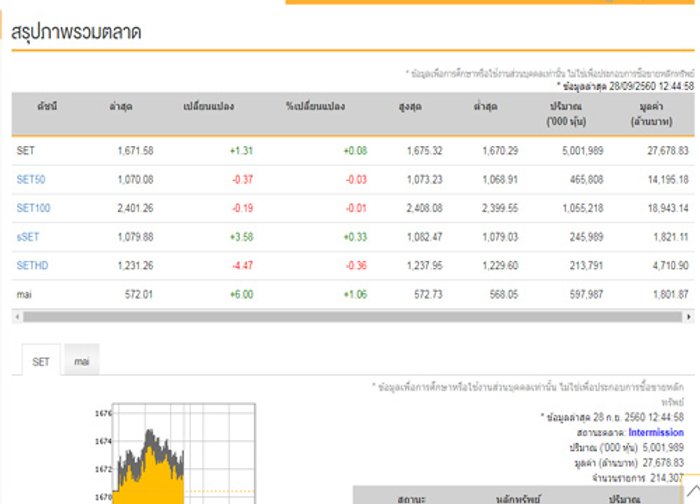Click the ดัชนี column header

pyautogui.click(x=47, y=107)
